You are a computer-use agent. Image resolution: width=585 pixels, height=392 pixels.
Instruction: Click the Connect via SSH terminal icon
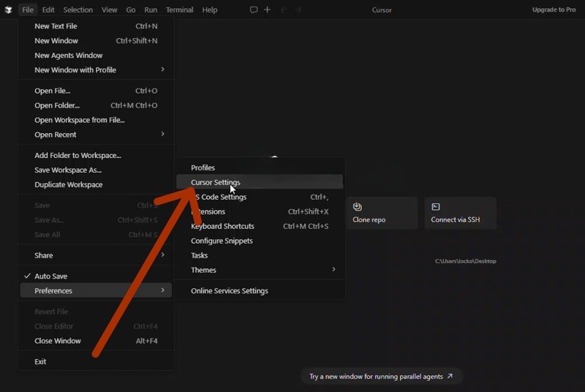pos(435,207)
